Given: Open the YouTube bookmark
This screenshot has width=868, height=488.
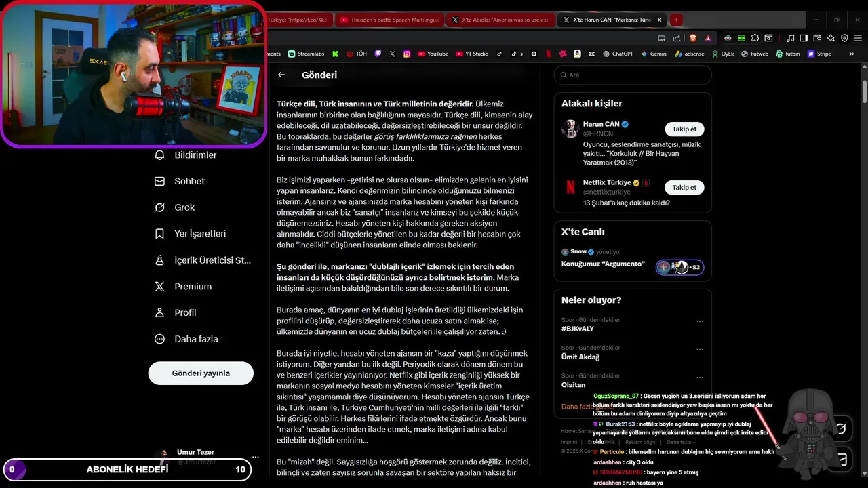Looking at the screenshot, I should click(x=433, y=54).
